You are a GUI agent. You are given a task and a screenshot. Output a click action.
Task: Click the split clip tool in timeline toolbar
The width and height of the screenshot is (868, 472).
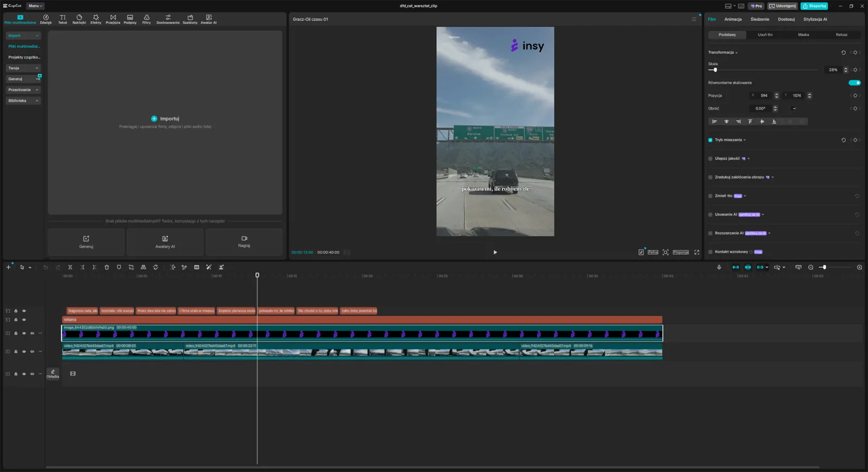coord(70,267)
